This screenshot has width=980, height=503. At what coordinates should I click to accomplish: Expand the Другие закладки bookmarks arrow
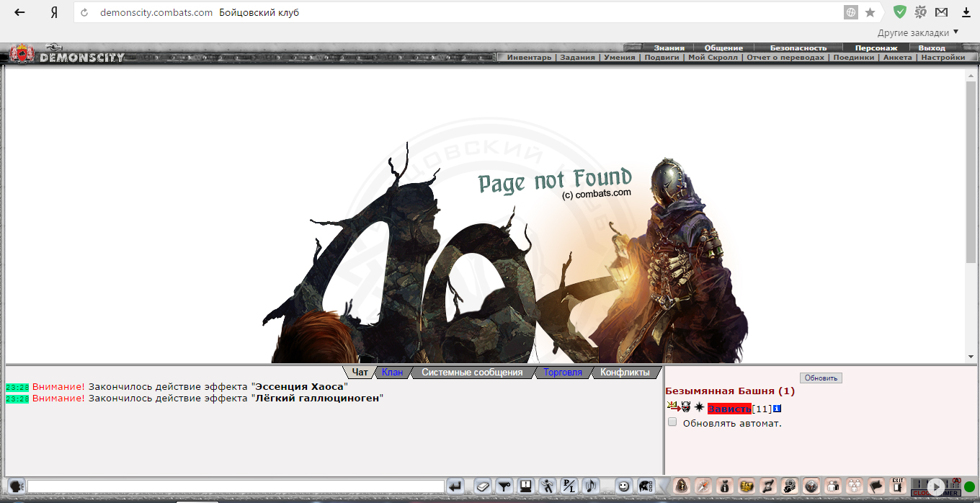(955, 32)
